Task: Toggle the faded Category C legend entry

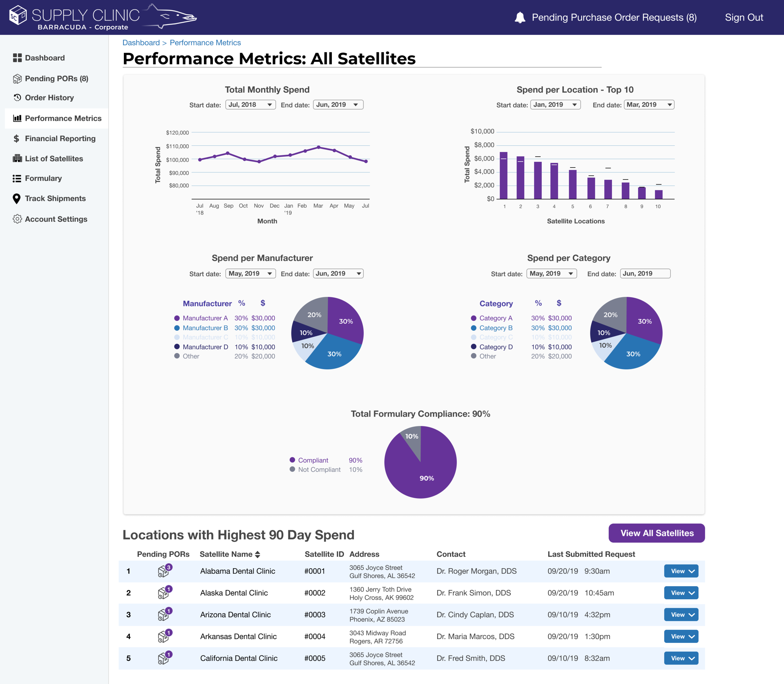Action: (521, 337)
